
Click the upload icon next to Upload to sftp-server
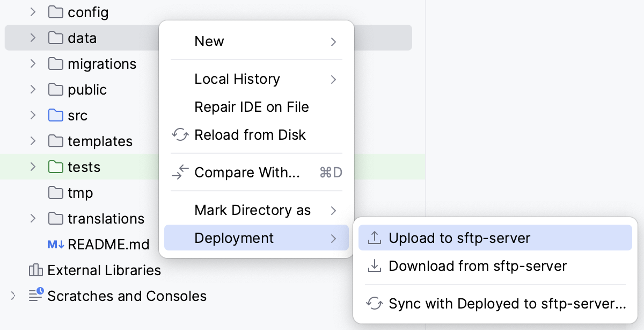click(x=375, y=238)
